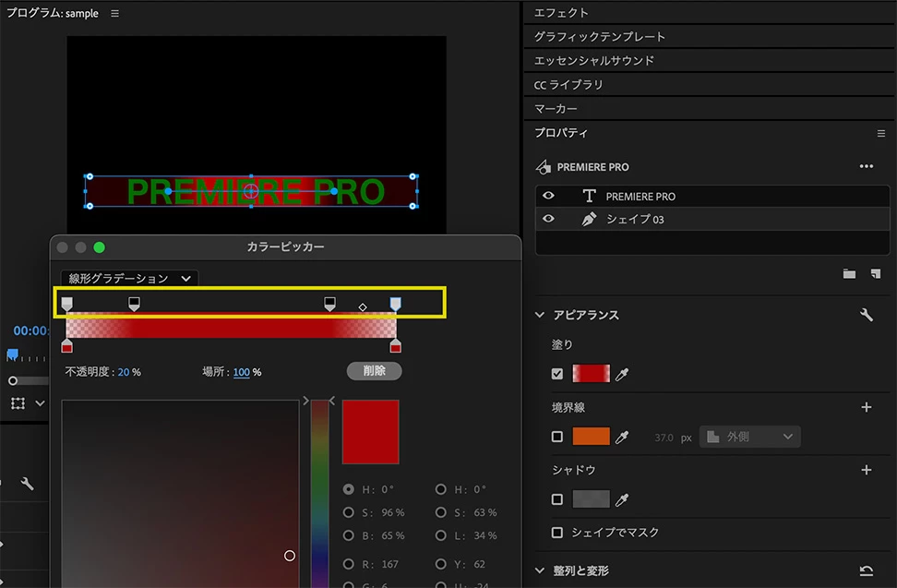Open the 外側 stroke position dropdown
Screen dimensions: 897x588
coord(749,437)
